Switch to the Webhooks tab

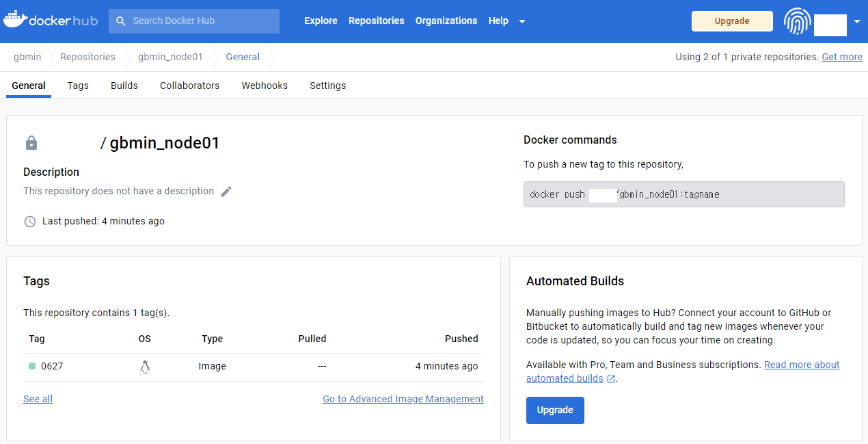265,86
